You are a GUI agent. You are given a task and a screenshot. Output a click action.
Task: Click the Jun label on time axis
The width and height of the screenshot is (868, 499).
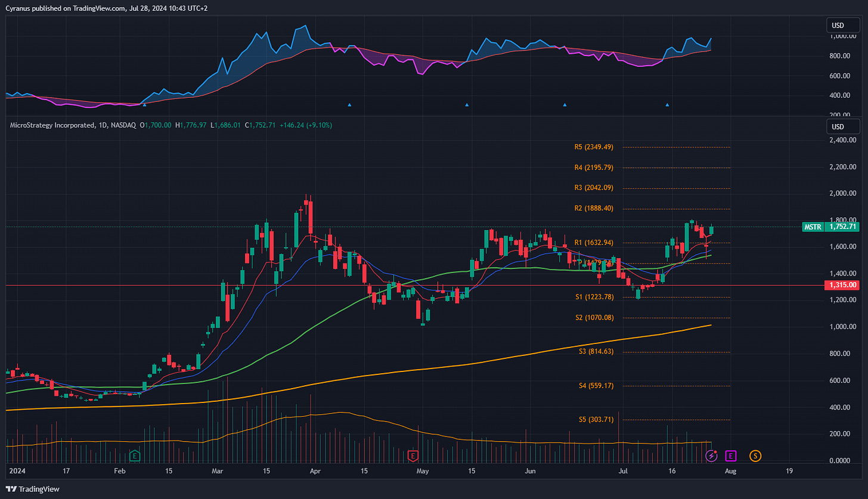click(531, 471)
